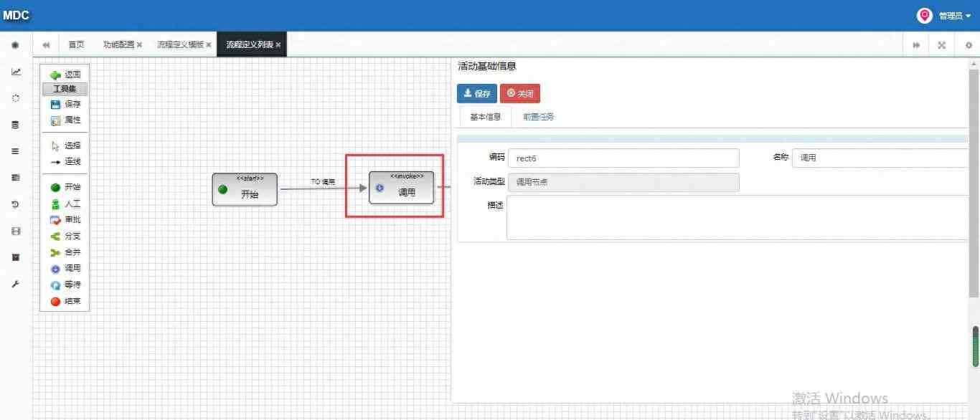The image size is (980, 420).
Task: Pick the 结束 end node tool
Action: click(x=65, y=301)
